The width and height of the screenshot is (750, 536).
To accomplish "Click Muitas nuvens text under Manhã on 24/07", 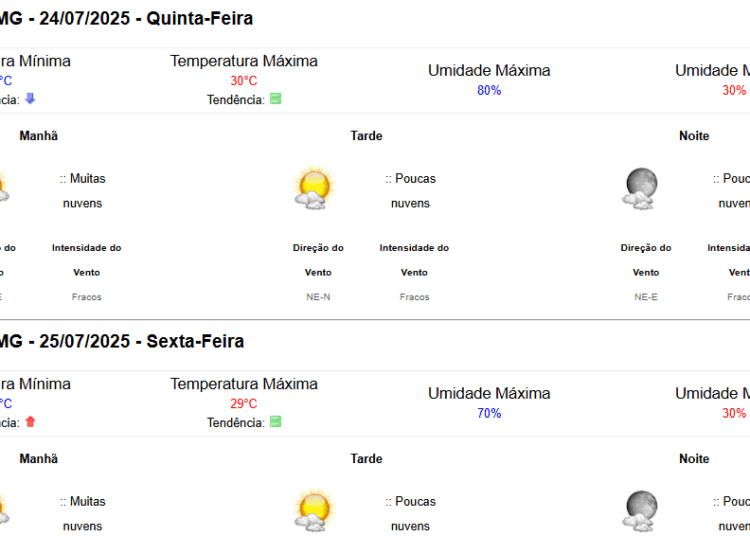I will 82,191.
